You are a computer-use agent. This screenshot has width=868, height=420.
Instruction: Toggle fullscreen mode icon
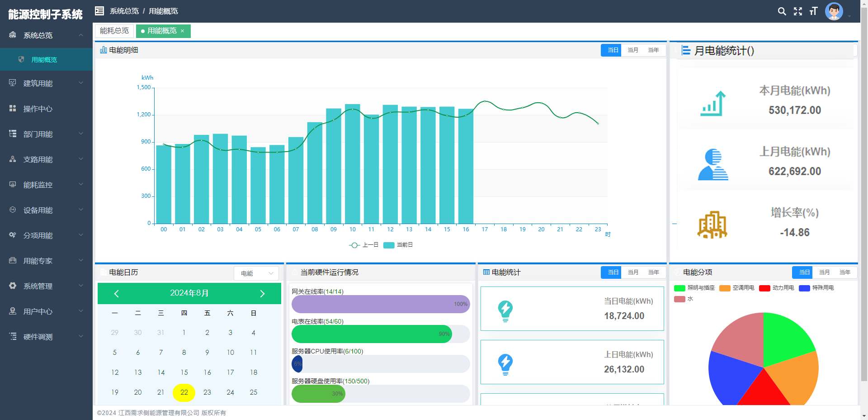pos(798,11)
